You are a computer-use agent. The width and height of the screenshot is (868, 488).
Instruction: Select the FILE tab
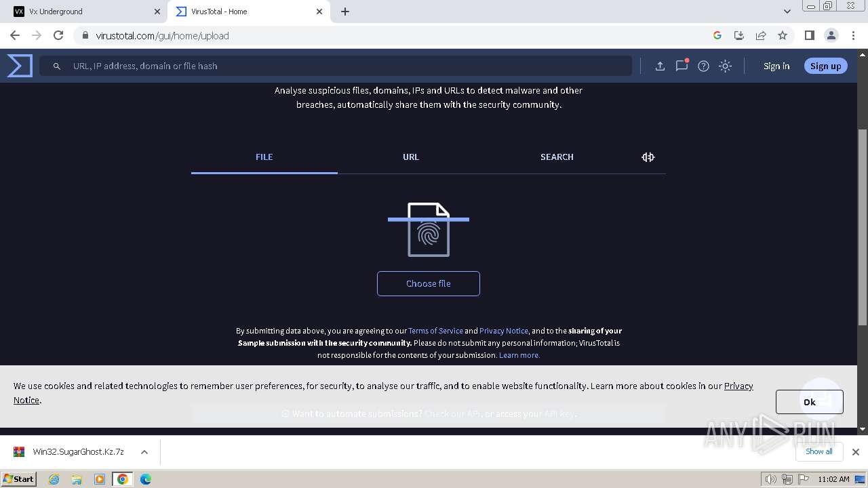point(264,157)
